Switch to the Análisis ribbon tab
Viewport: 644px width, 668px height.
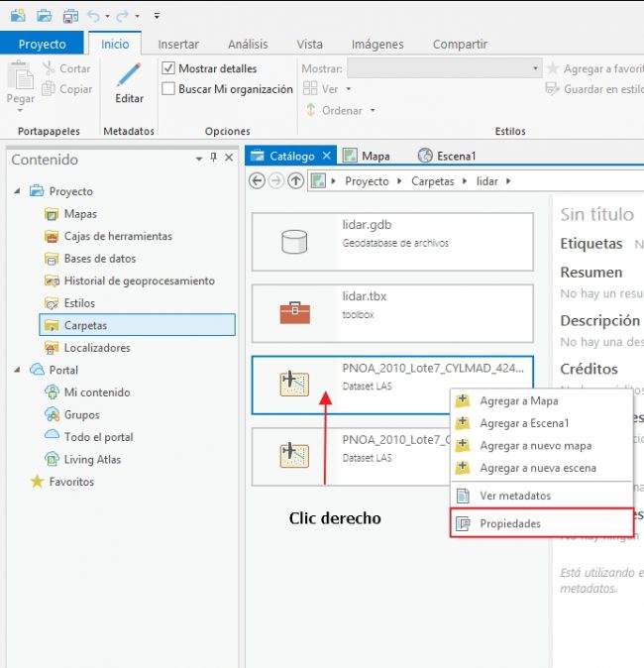point(248,44)
